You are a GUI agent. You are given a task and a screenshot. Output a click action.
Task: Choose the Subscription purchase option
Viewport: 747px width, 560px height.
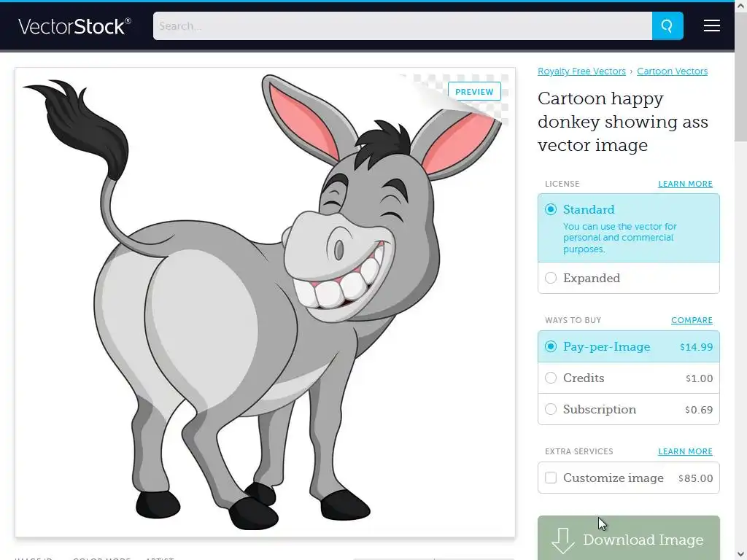[x=628, y=410]
